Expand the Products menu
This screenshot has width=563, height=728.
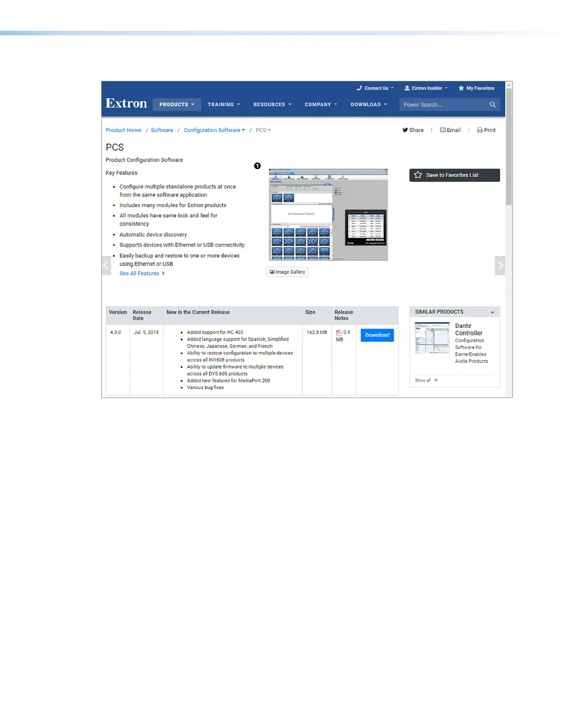pyautogui.click(x=177, y=104)
